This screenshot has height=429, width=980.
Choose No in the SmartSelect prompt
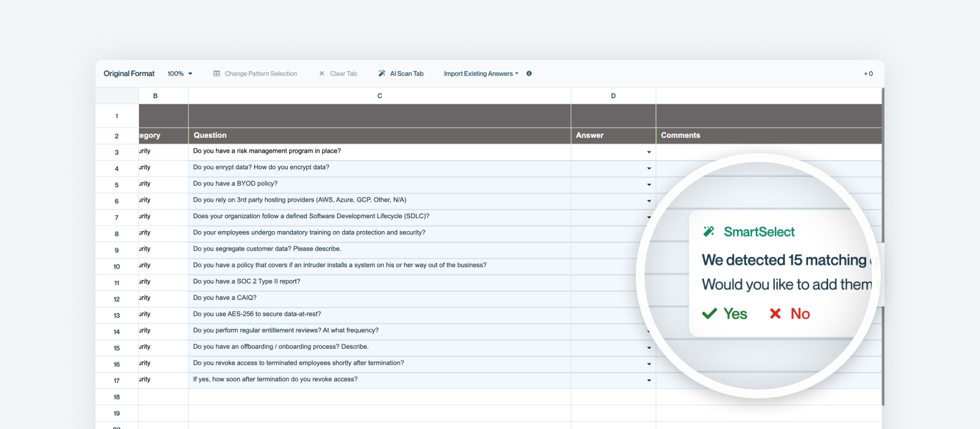point(790,314)
